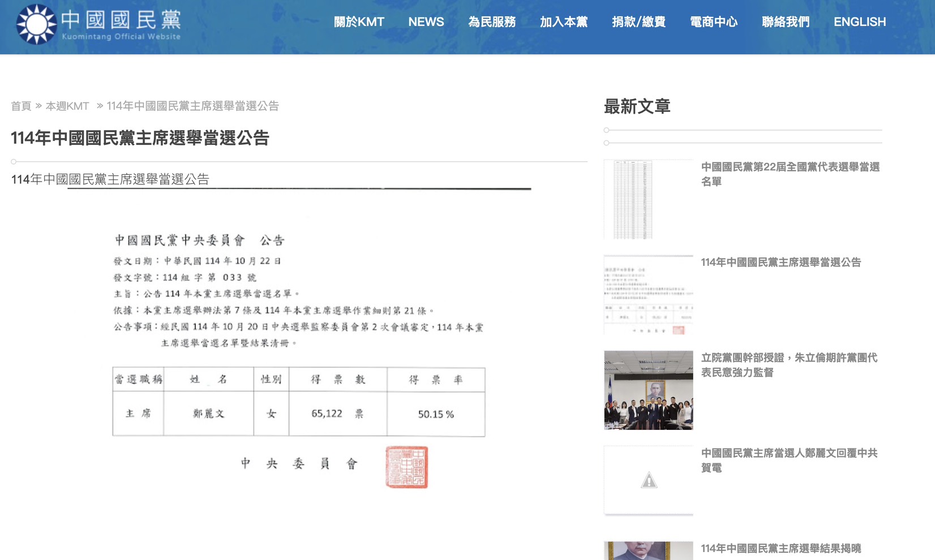Visit the 電商中心 page
Image resolution: width=935 pixels, height=560 pixels.
(x=713, y=22)
